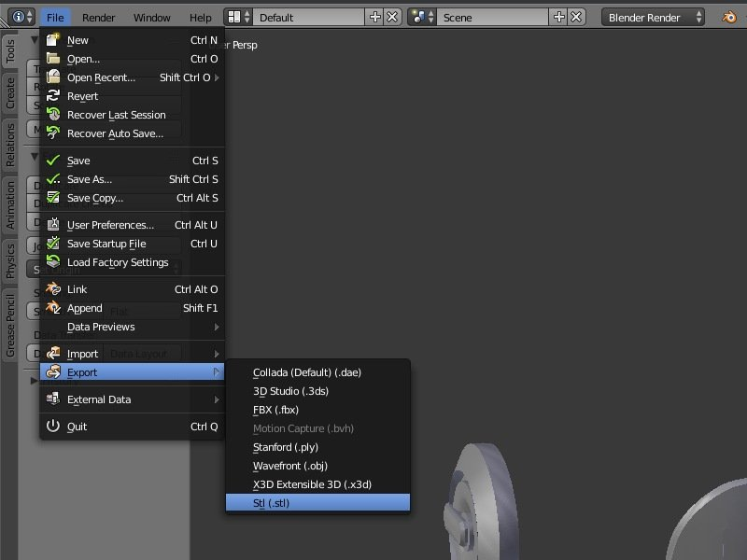Switch to the Relations sidebar tab
Screen dimensions: 747x560
coord(10,145)
